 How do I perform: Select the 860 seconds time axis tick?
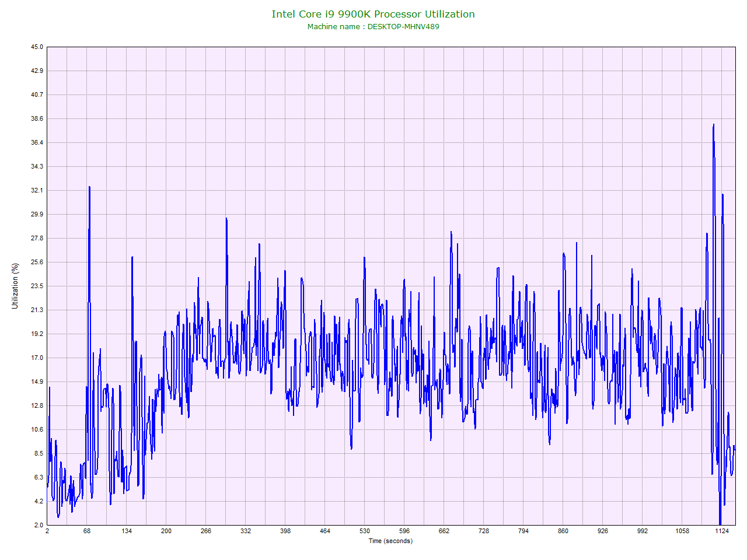tap(563, 531)
